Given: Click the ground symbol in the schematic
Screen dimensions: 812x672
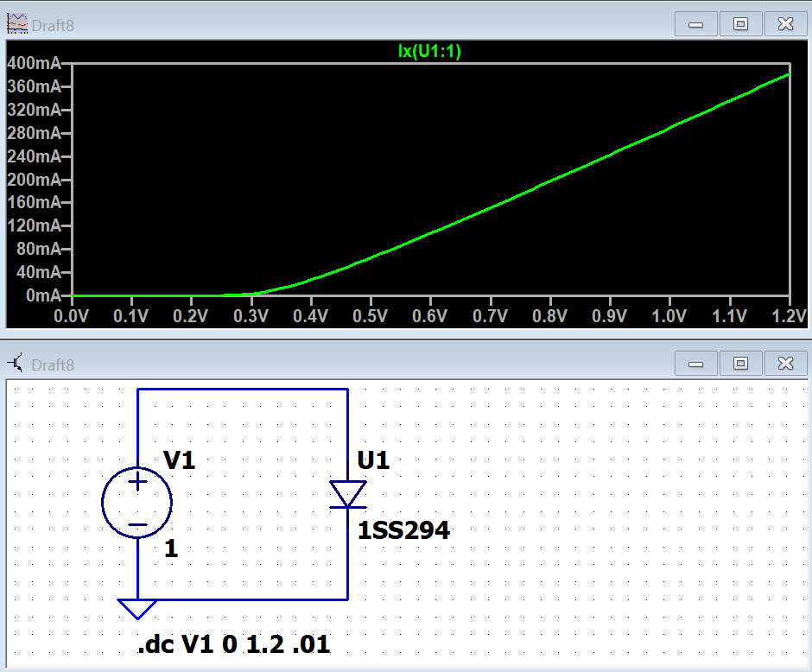Looking at the screenshot, I should coord(137,609).
